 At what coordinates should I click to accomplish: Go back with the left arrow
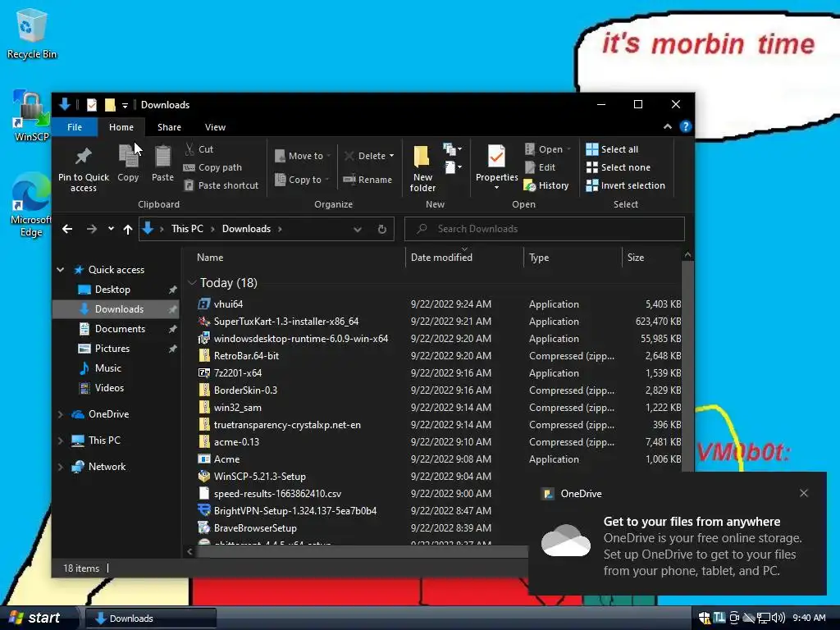(67, 229)
